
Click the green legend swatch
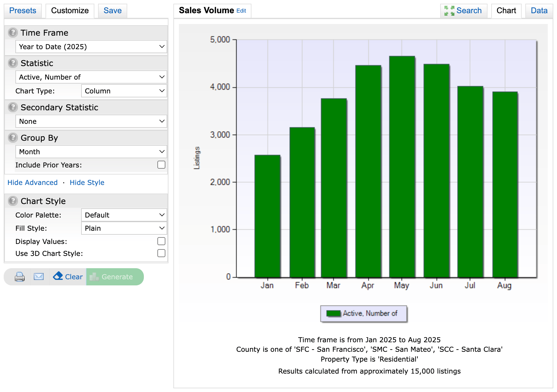pyautogui.click(x=333, y=313)
